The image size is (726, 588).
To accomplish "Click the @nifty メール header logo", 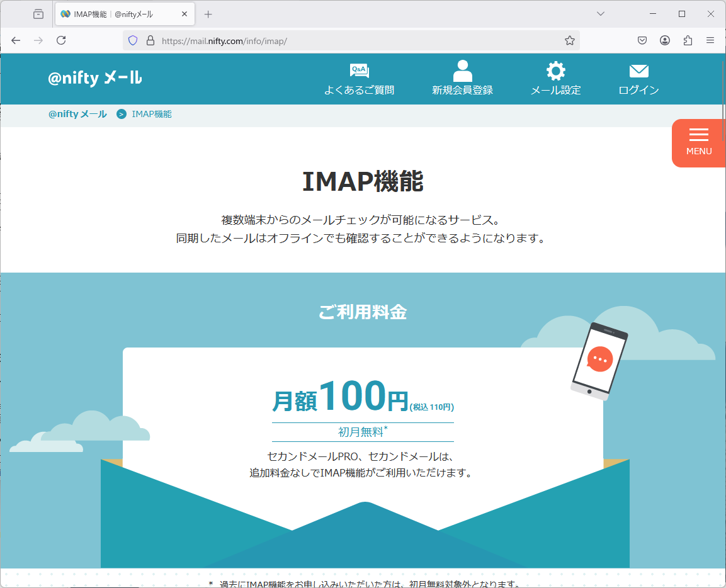I will (x=94, y=78).
